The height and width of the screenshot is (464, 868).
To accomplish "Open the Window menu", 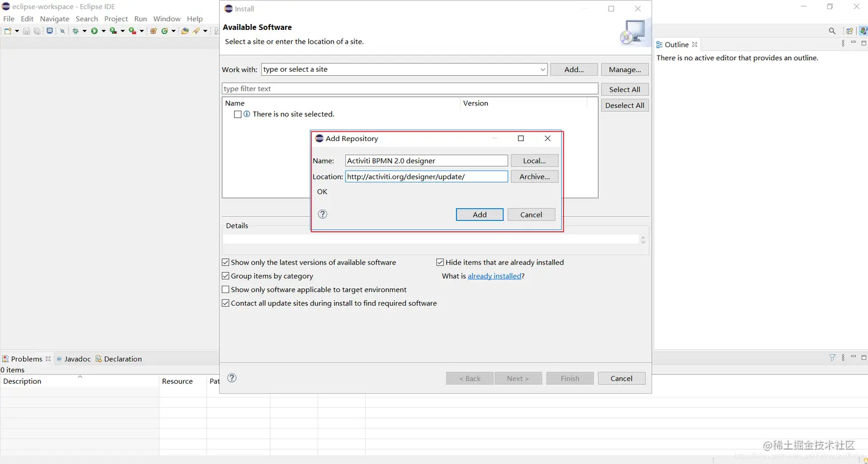I will 167,18.
